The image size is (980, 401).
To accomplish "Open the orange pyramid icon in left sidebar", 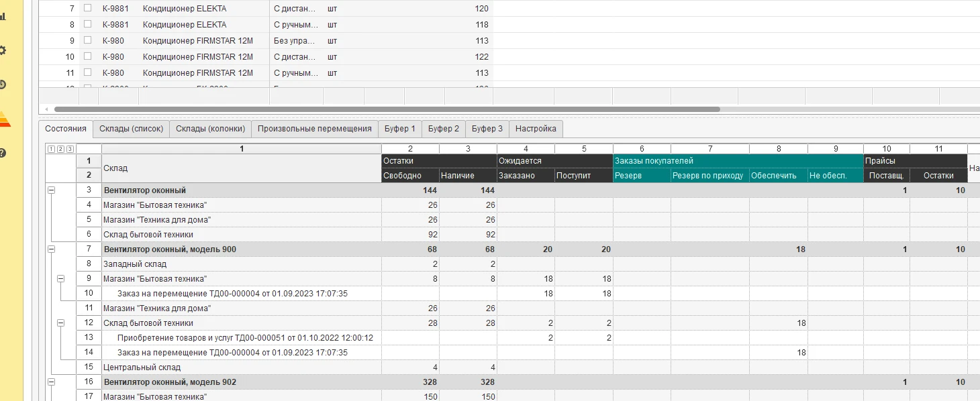I will [3, 119].
